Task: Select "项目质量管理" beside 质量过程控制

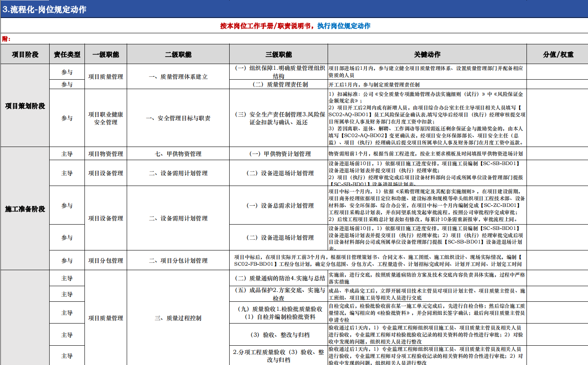Action: (x=106, y=318)
